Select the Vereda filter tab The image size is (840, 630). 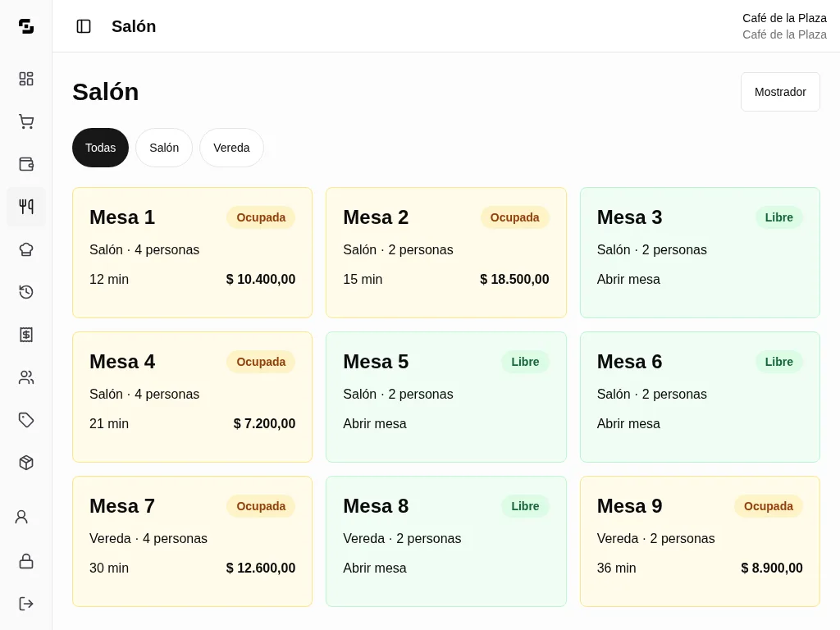point(231,148)
